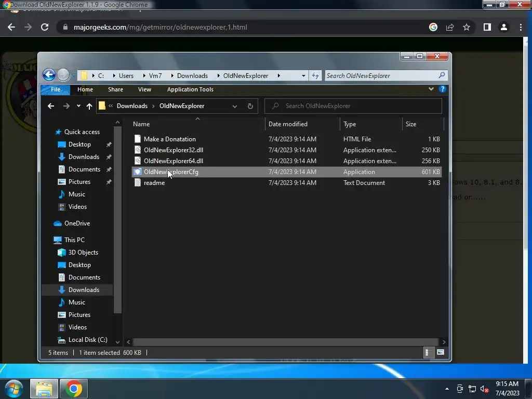Open 3D Objects folder in sidebar
This screenshot has width=532, height=399.
pos(83,252)
